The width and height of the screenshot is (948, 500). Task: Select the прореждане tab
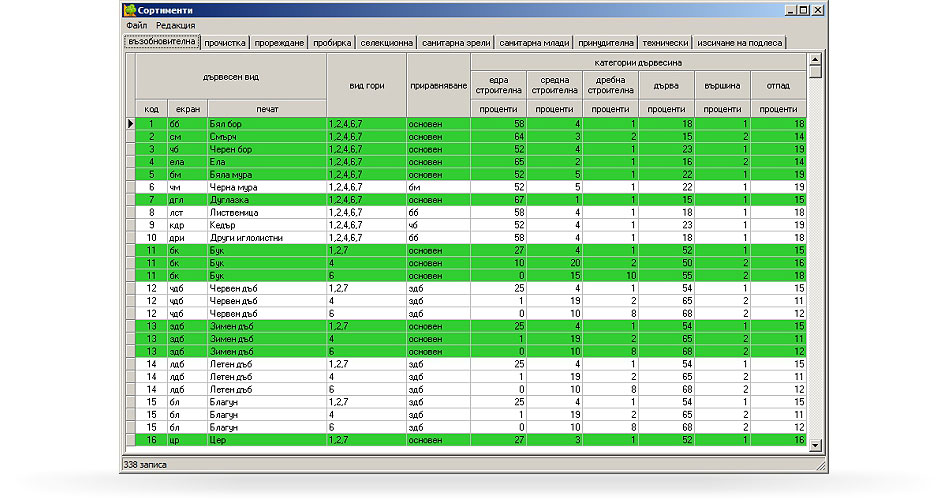point(279,43)
